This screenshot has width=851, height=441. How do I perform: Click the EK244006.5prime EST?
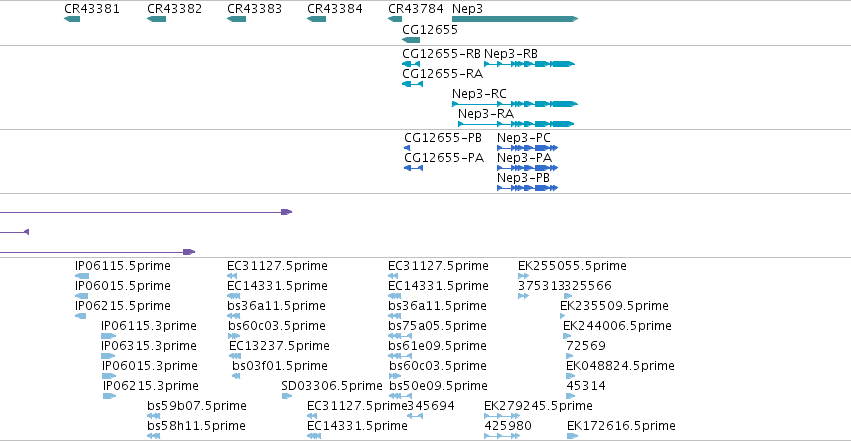[567, 336]
